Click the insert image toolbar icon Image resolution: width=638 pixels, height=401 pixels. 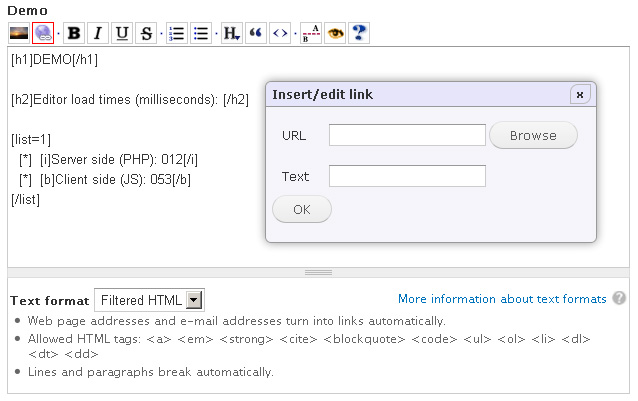click(x=19, y=33)
